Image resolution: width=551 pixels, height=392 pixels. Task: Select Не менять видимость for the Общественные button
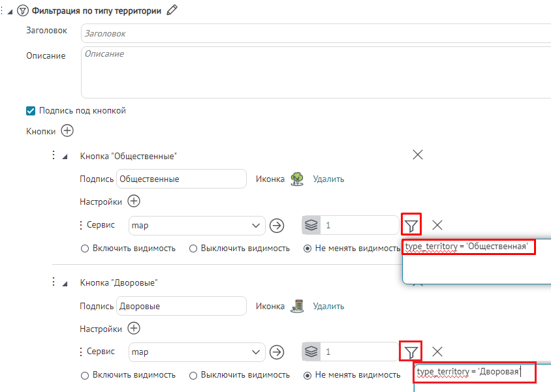point(307,249)
